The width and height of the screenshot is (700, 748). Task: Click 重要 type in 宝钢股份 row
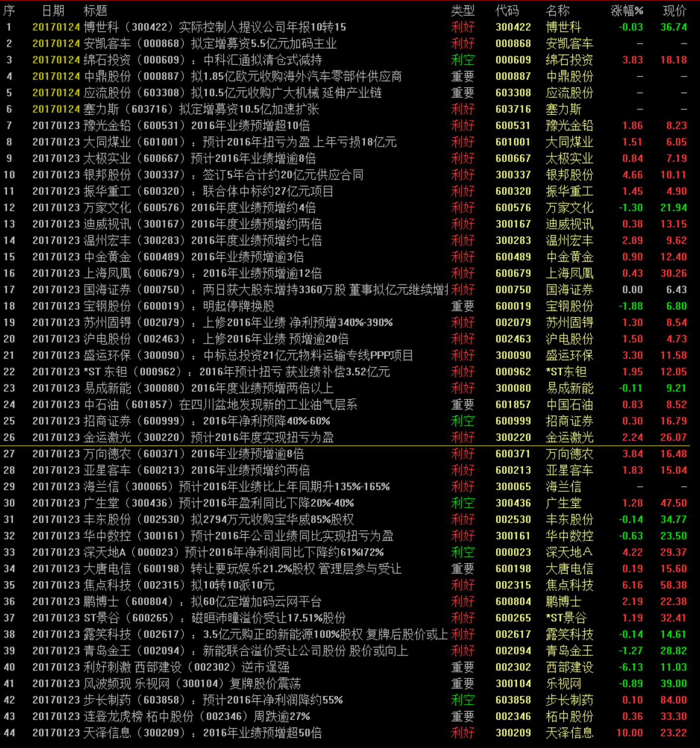(462, 306)
